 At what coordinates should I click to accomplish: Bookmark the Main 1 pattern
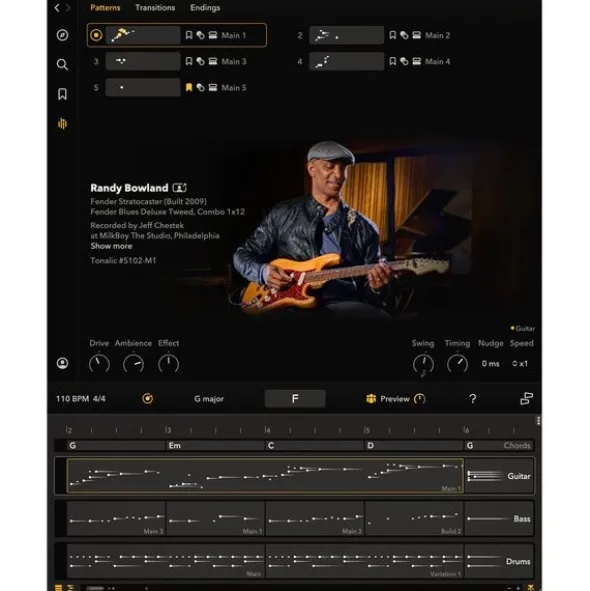click(x=189, y=35)
